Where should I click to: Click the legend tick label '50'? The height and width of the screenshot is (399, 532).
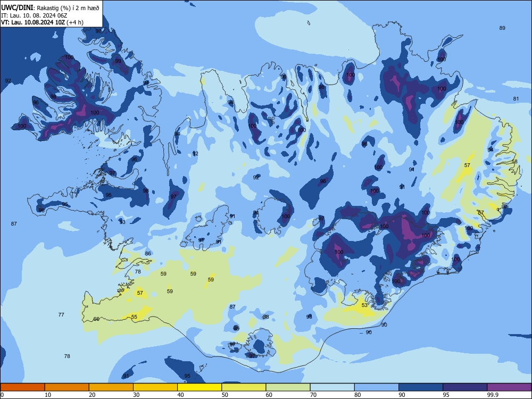pos(225,395)
